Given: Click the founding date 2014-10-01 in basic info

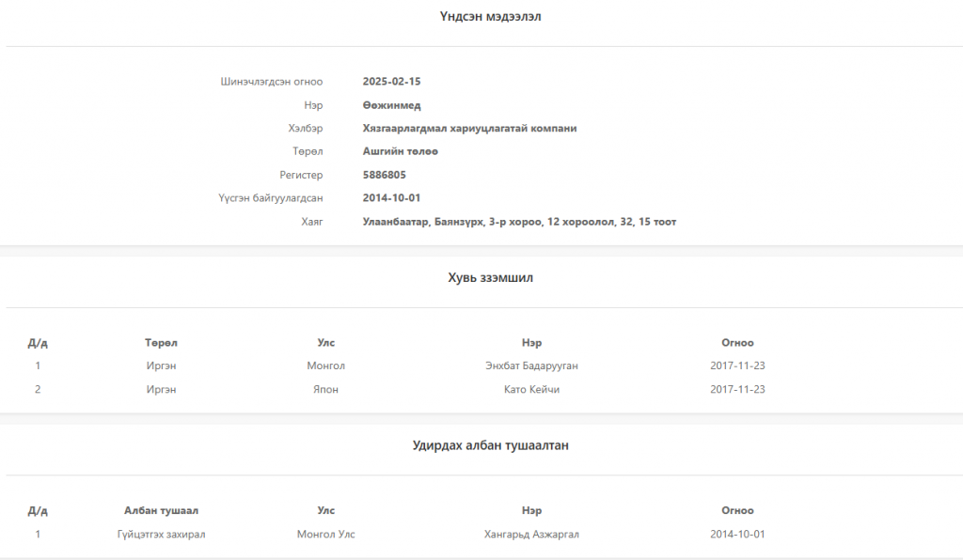Looking at the screenshot, I should tap(392, 198).
